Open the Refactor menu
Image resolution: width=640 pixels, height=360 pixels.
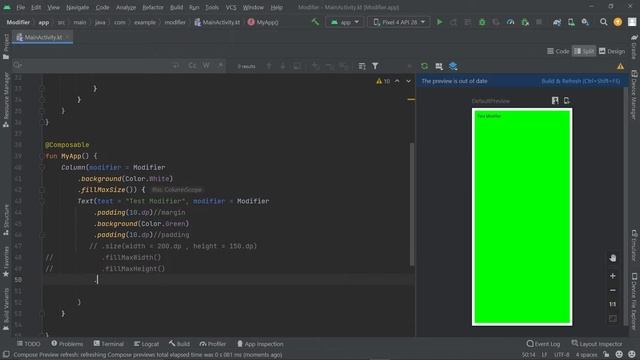(153, 7)
